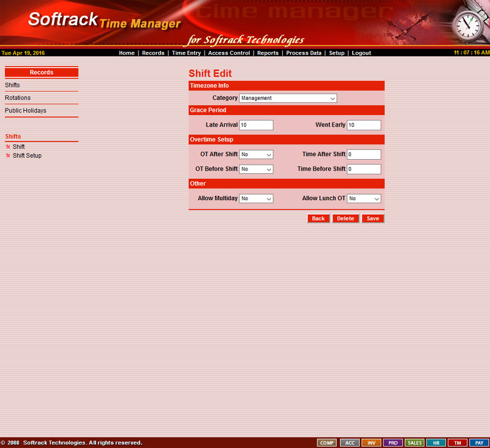
Task: Open the OT After Shift dropdown
Action: 256,155
